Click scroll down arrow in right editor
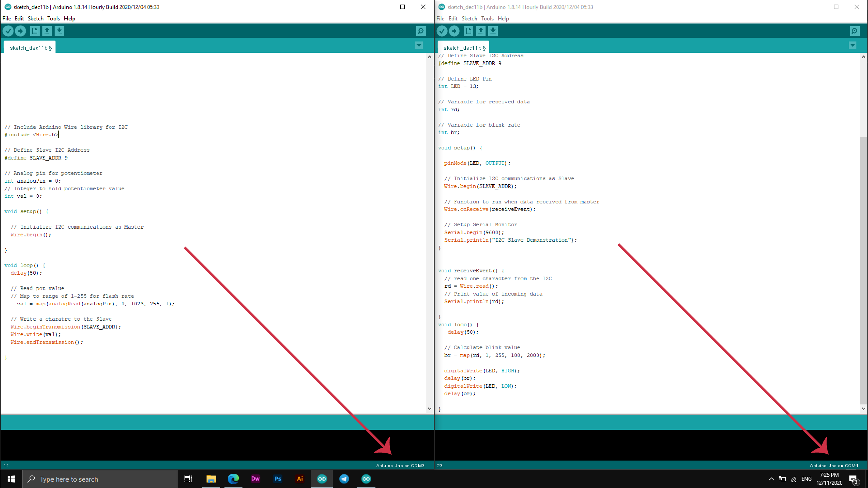 (x=863, y=409)
